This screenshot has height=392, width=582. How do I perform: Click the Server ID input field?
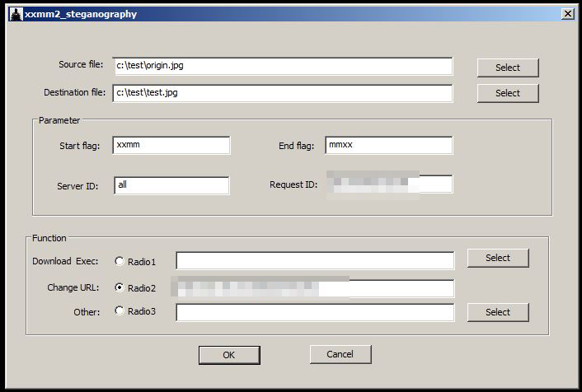[171, 185]
